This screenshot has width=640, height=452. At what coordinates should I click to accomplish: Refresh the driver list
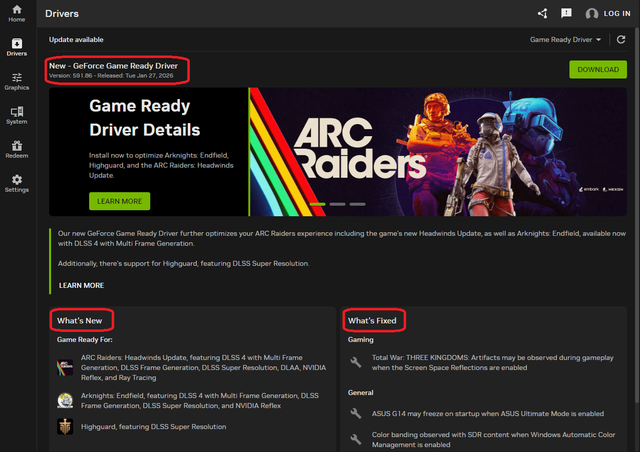[621, 40]
